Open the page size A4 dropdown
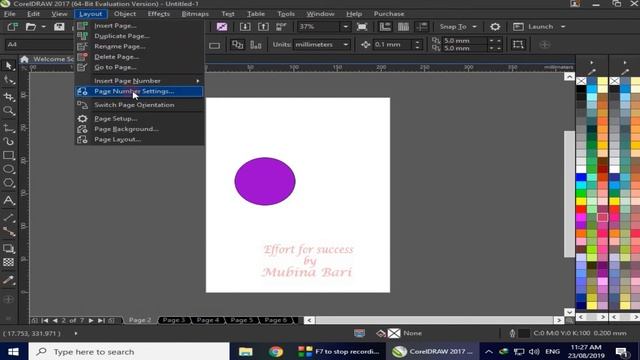The height and width of the screenshot is (360, 640). click(39, 44)
